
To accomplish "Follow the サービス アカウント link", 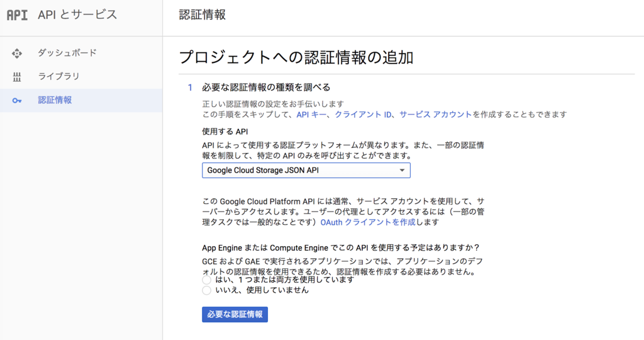I will 435,115.
